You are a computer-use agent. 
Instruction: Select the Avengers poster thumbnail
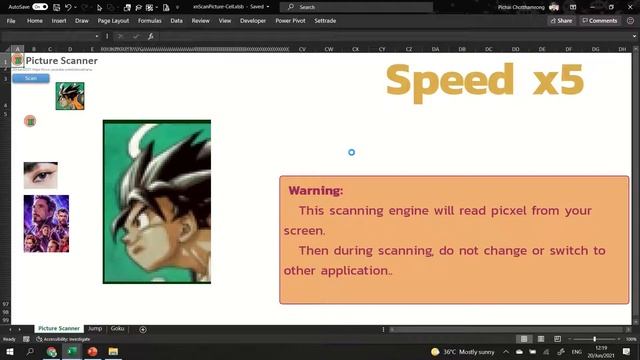click(x=46, y=224)
